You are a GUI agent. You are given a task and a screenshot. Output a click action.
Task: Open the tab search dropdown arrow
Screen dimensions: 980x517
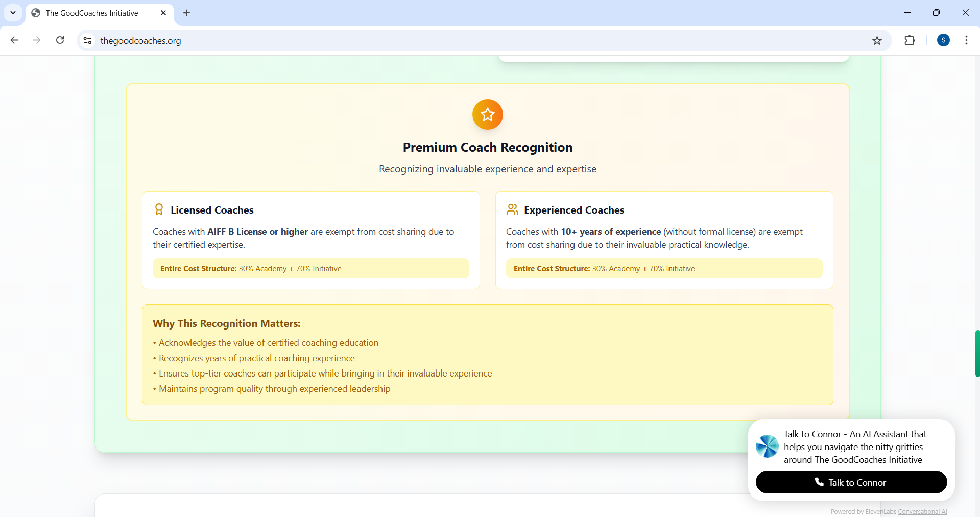(13, 13)
